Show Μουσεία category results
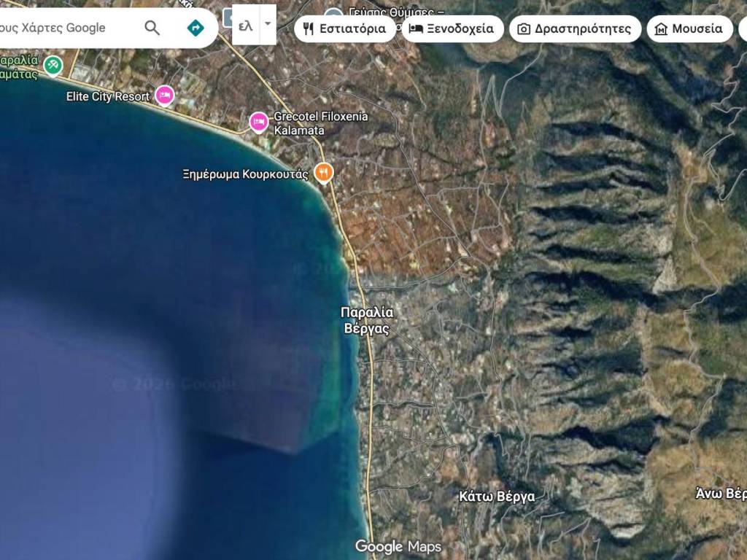This screenshot has height=560, width=747. pos(689,29)
